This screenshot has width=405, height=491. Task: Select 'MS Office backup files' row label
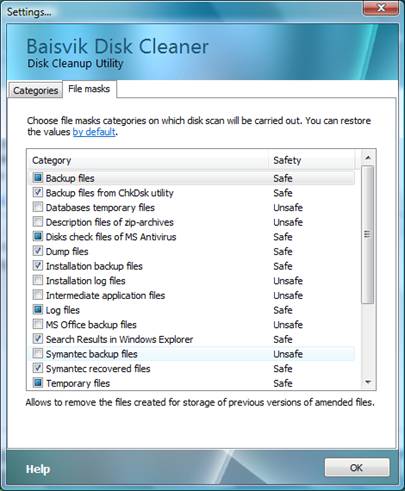(91, 325)
